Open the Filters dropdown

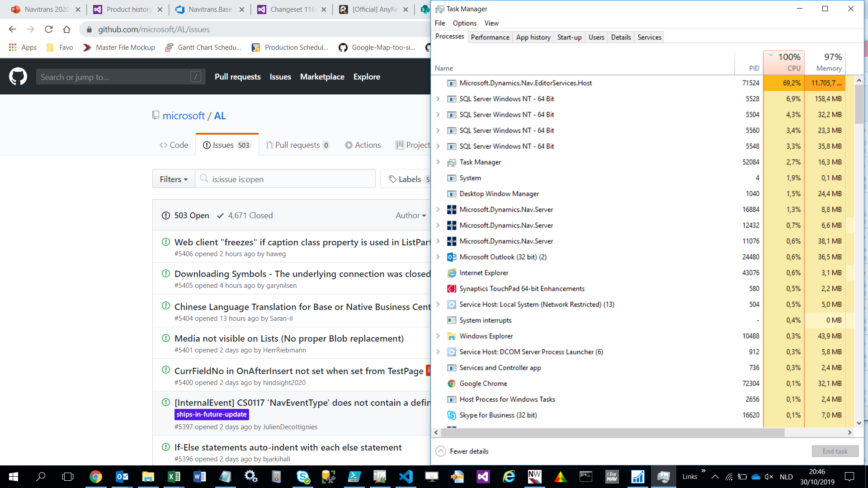174,179
